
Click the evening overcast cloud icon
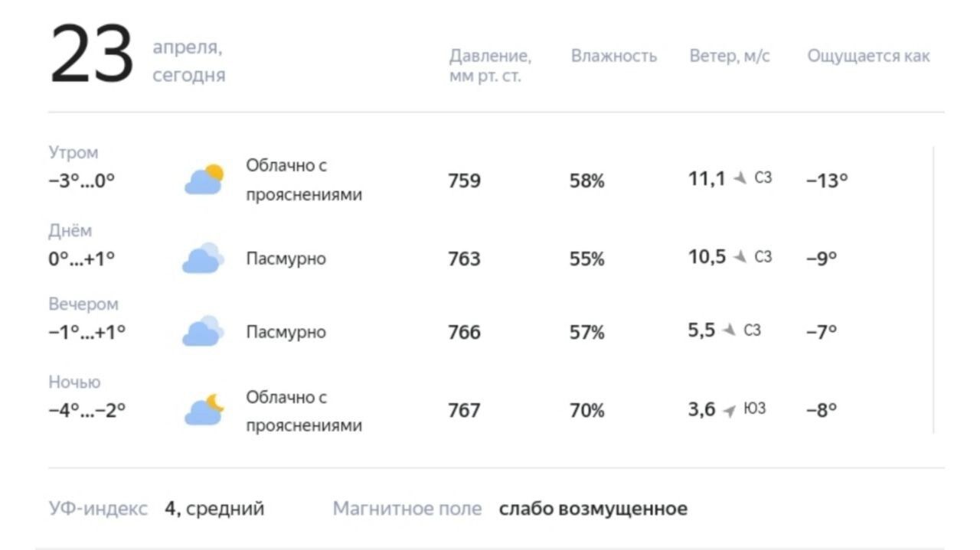pyautogui.click(x=203, y=331)
